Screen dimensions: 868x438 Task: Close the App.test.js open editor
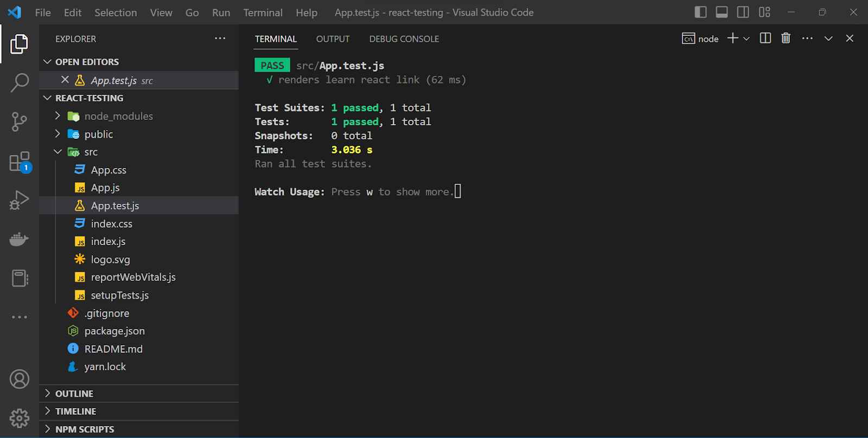click(x=65, y=80)
